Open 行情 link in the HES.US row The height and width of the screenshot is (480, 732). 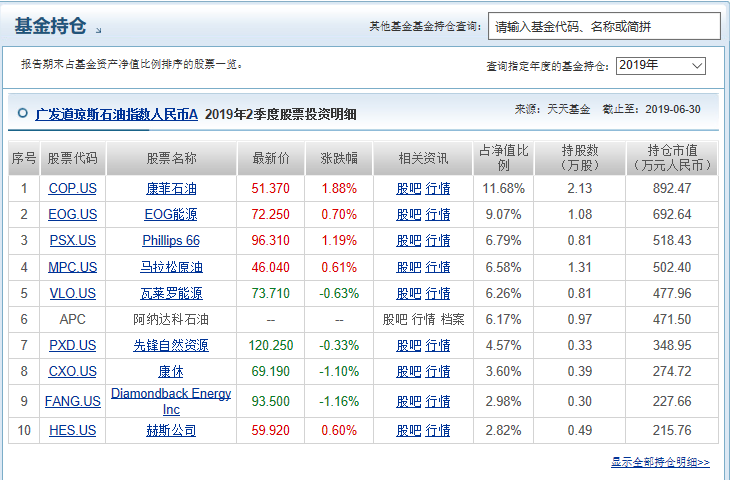[438, 431]
